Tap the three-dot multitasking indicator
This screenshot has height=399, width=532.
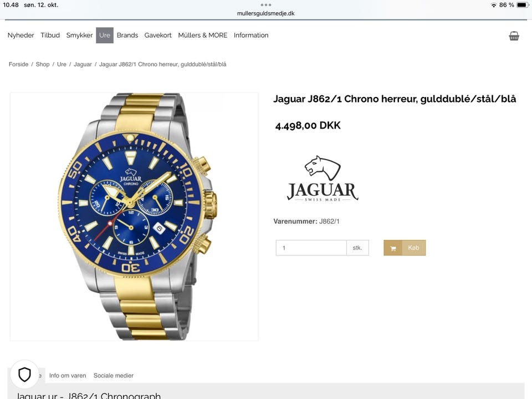pyautogui.click(x=265, y=5)
